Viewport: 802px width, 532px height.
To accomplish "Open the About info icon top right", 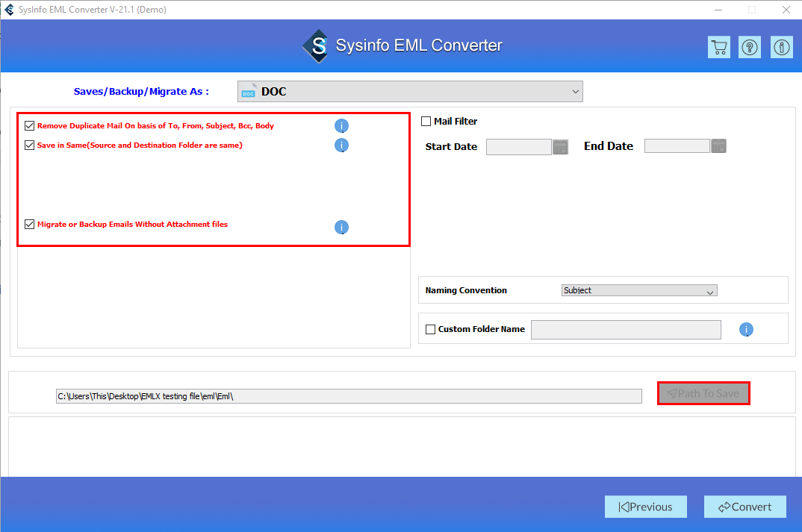I will click(x=781, y=46).
